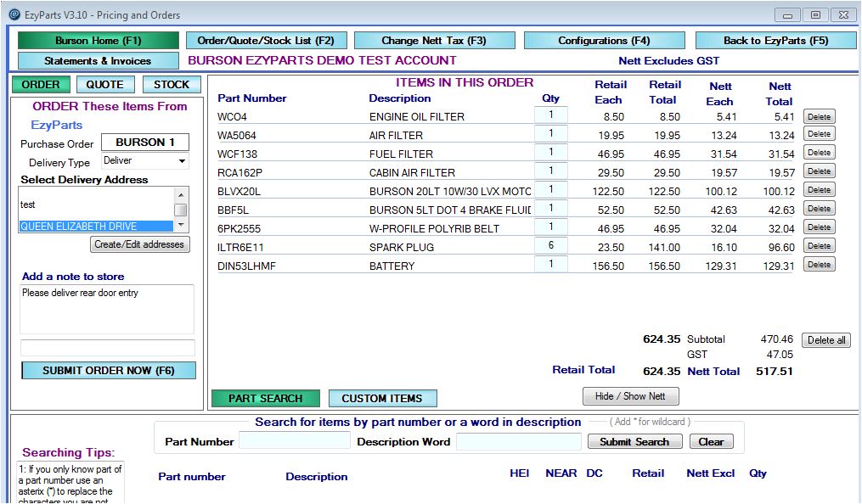Delete the WCO4 engine oil filter row

point(820,117)
